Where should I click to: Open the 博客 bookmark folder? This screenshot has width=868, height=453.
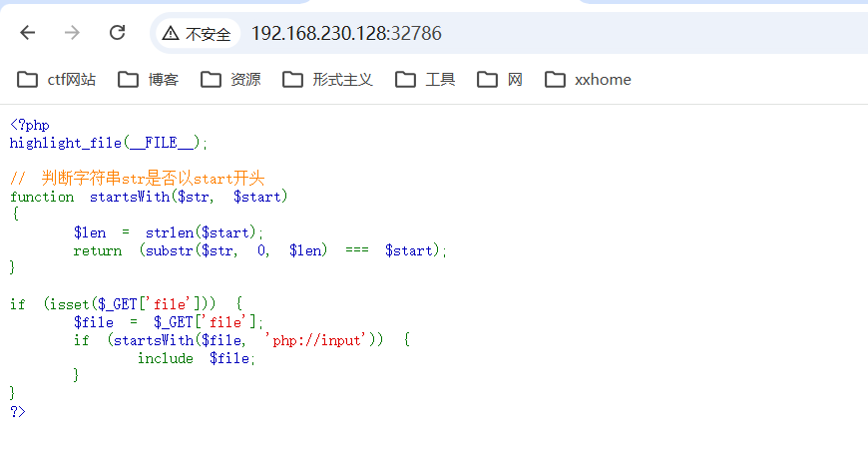click(x=149, y=80)
